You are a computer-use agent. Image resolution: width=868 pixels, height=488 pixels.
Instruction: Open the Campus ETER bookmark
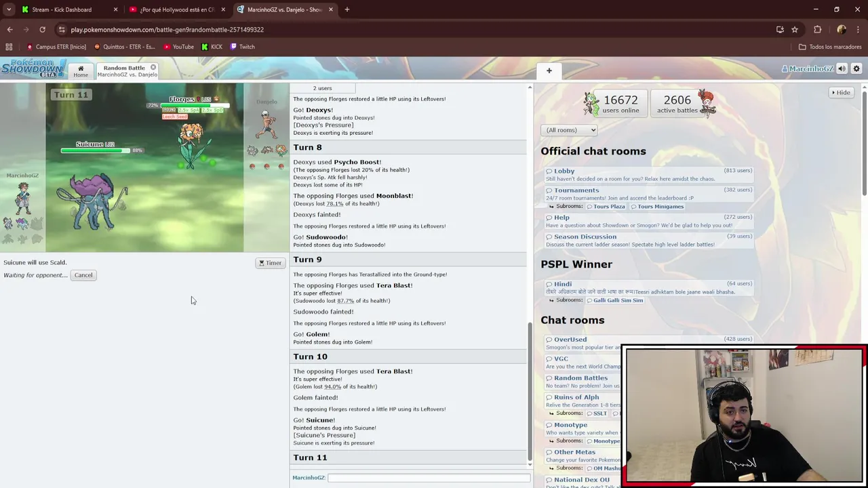pyautogui.click(x=56, y=47)
